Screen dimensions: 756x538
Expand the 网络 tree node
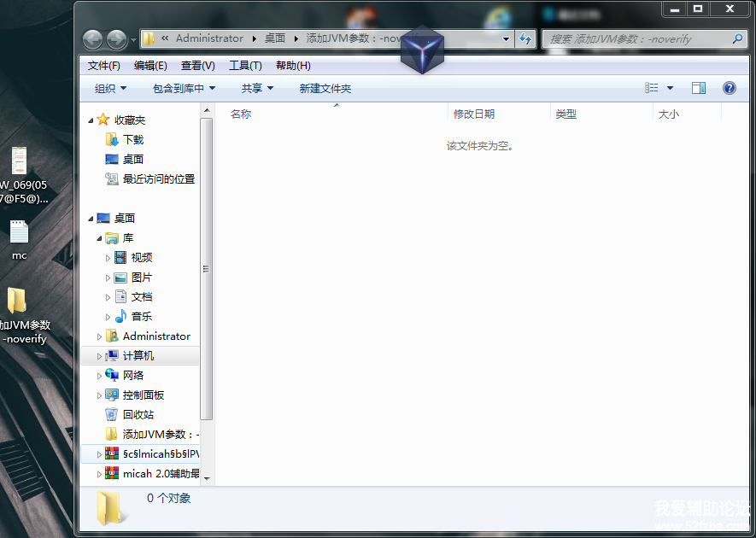pos(99,376)
